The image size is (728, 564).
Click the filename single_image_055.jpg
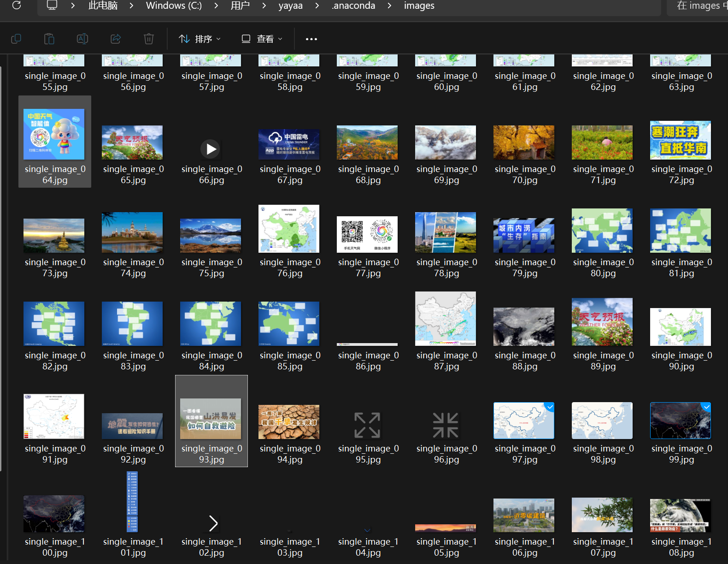[x=55, y=81]
